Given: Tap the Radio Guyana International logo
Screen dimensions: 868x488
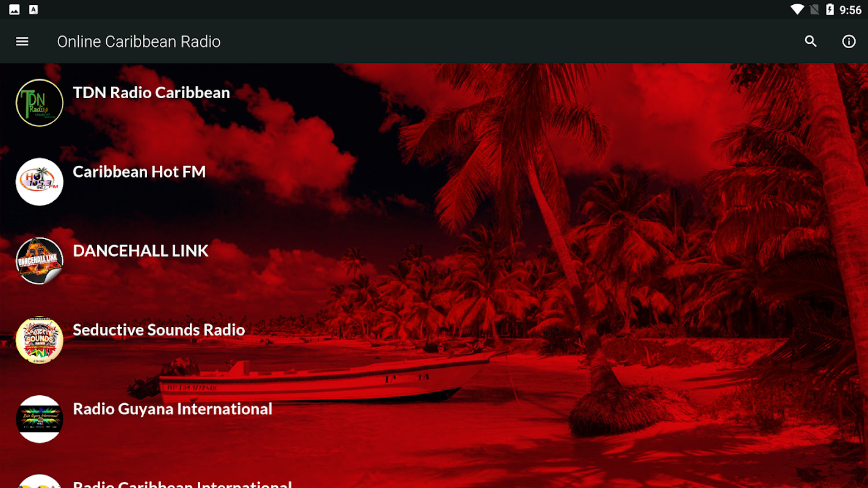Looking at the screenshot, I should click(x=40, y=419).
